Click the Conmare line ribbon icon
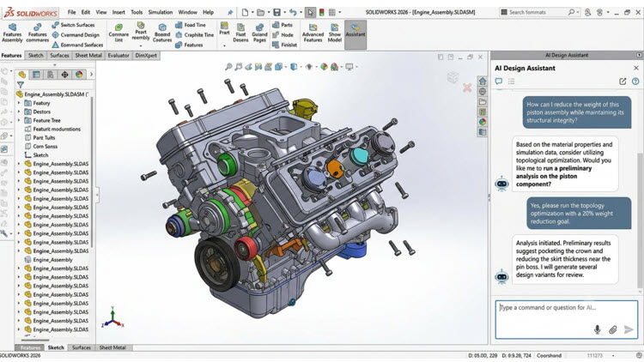Viewport: 644px width, 362px height. pyautogui.click(x=118, y=33)
